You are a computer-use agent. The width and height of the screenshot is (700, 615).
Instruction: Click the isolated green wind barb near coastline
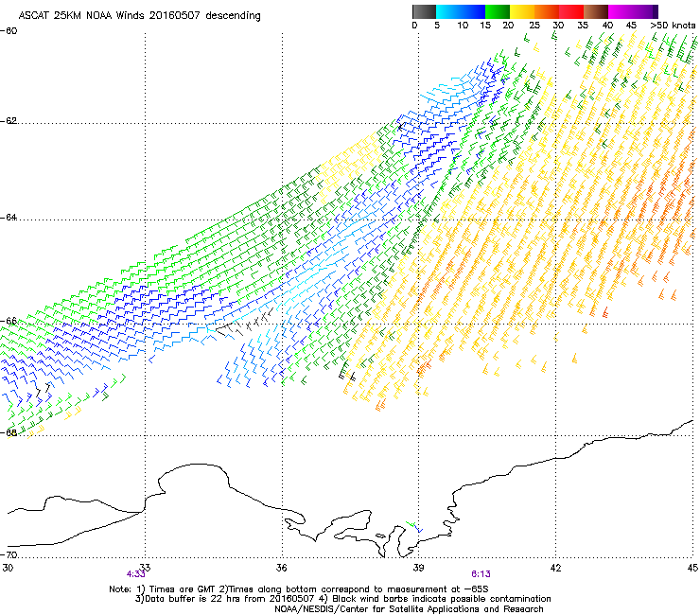tap(411, 524)
